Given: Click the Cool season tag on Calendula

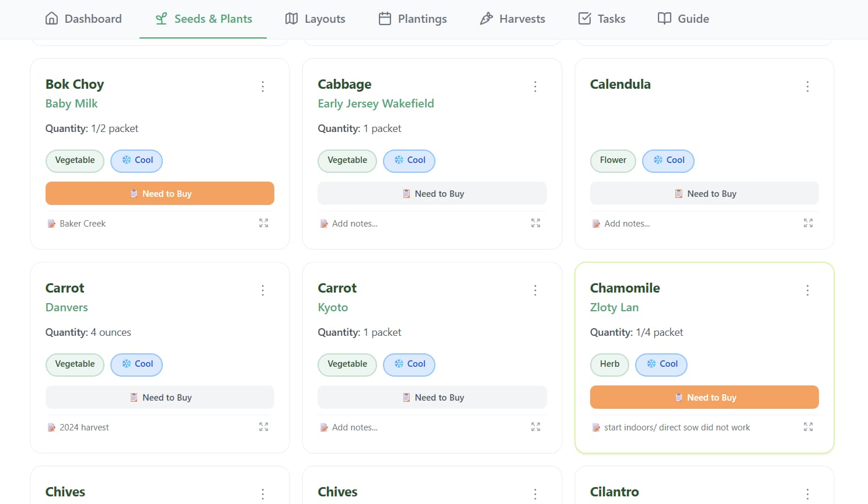Looking at the screenshot, I should coord(668,161).
